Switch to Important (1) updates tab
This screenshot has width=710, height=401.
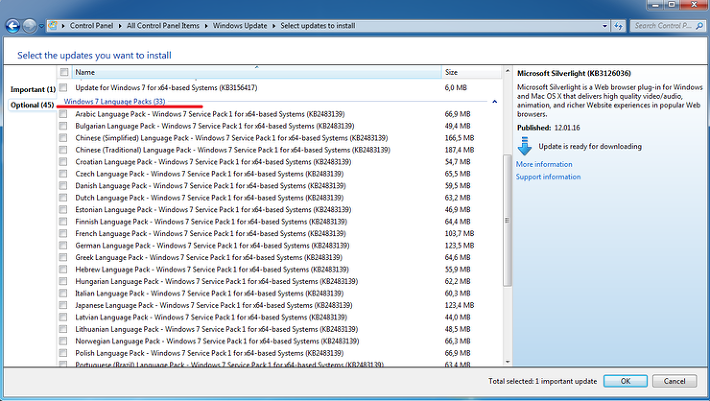(33, 89)
